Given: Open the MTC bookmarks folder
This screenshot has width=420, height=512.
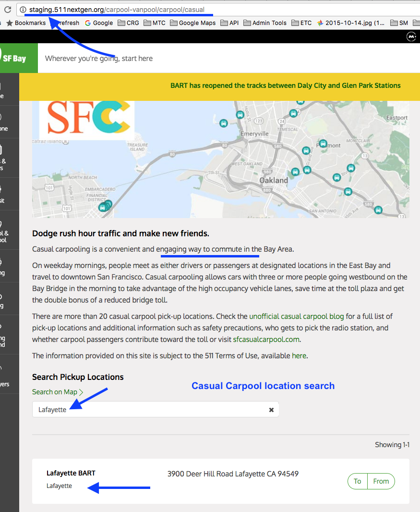Looking at the screenshot, I should click(x=155, y=23).
